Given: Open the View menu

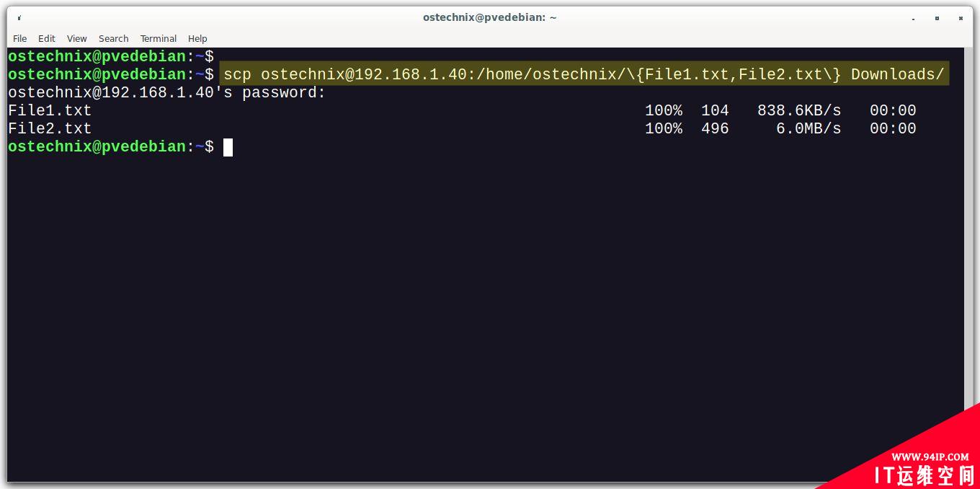Looking at the screenshot, I should 77,38.
